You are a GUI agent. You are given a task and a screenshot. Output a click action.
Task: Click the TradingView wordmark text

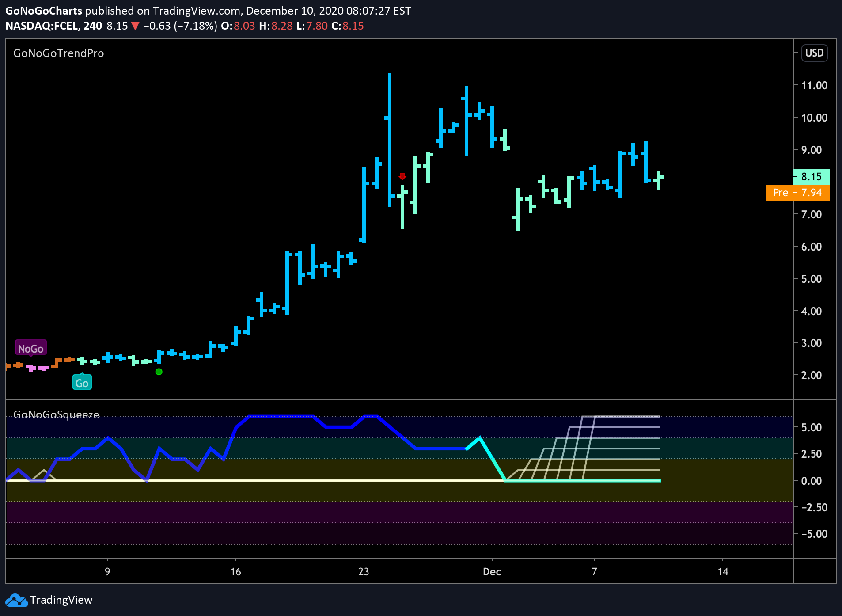tap(61, 600)
